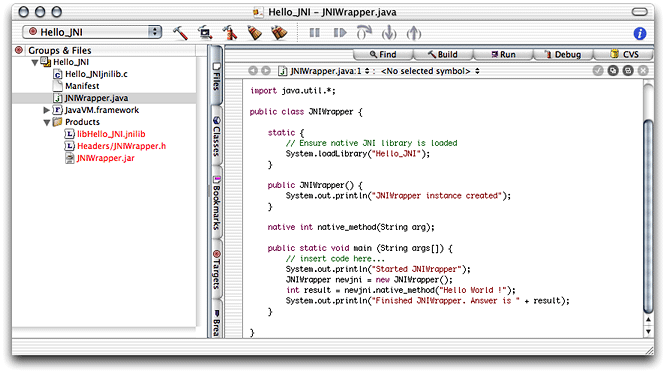Click the editor scrollbar down arrow
Screen dimensions: 666x374
click(648, 331)
